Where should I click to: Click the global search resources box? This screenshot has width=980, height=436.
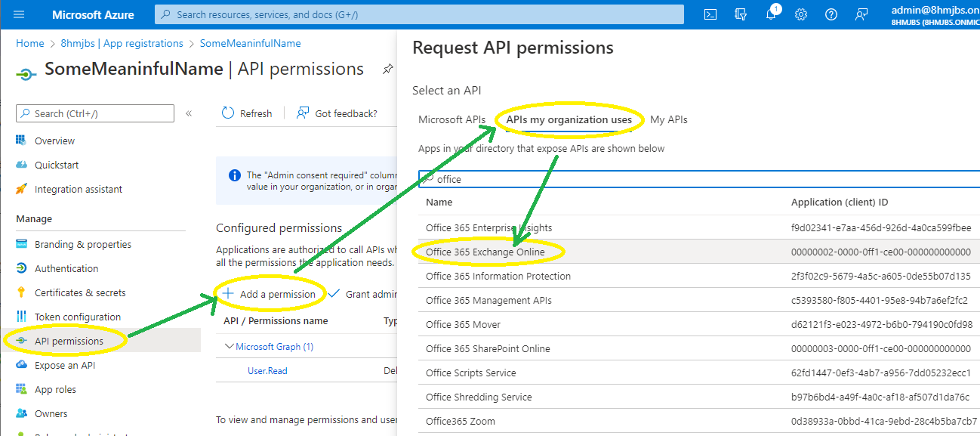419,14
